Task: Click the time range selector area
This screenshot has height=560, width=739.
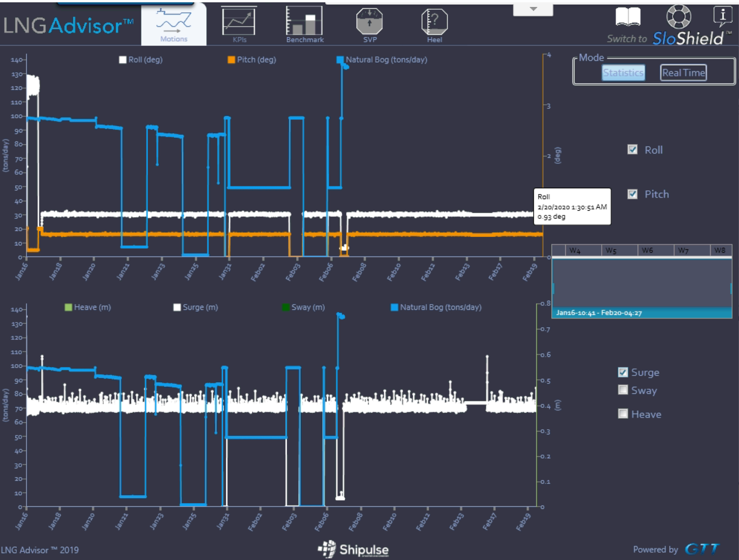Action: tap(642, 283)
